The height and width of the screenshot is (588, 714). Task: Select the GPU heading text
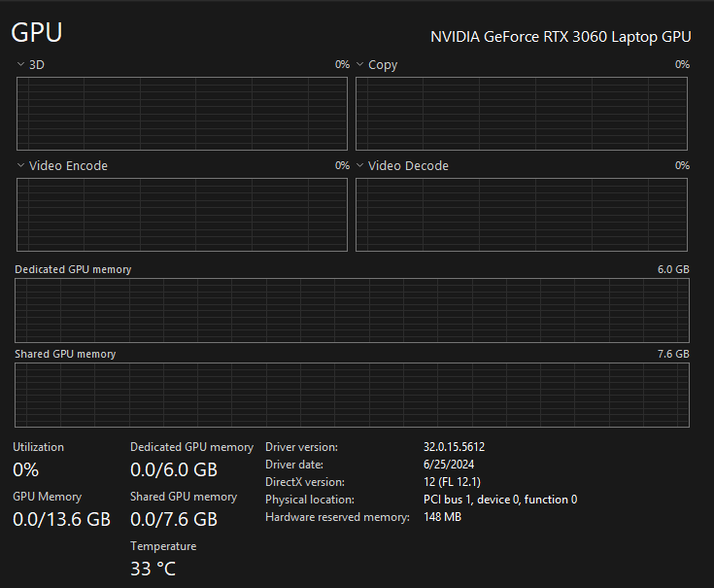(x=37, y=33)
